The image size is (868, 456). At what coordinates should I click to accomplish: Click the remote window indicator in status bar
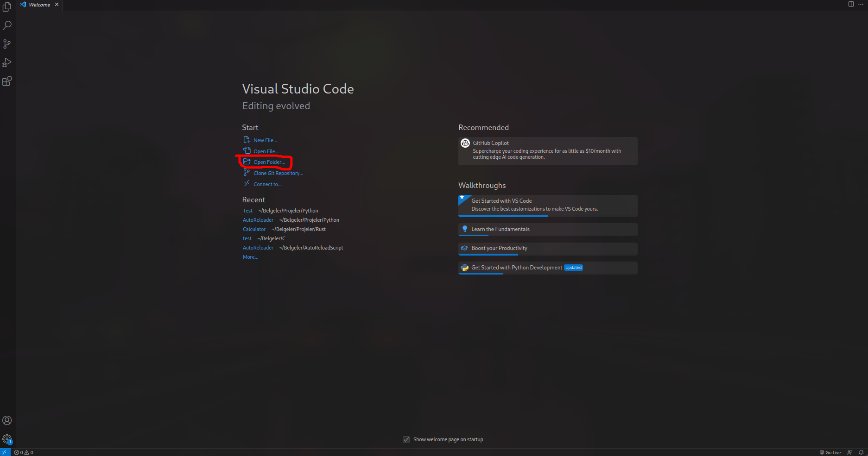point(5,452)
